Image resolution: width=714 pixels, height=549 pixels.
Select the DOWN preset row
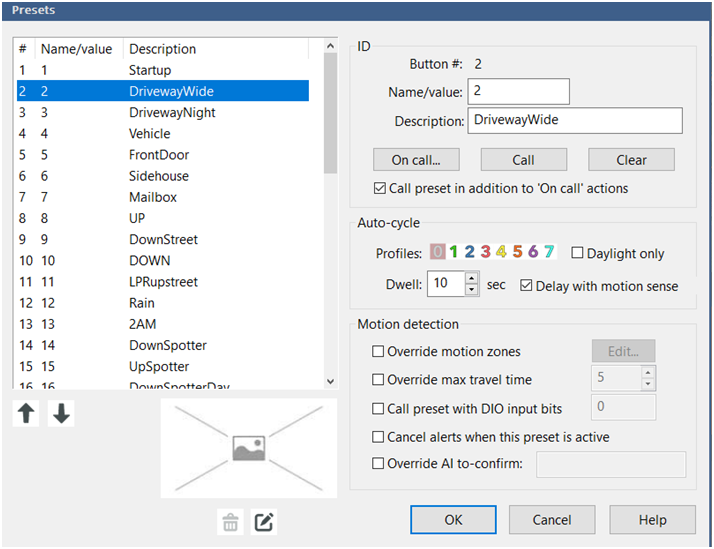click(x=163, y=260)
